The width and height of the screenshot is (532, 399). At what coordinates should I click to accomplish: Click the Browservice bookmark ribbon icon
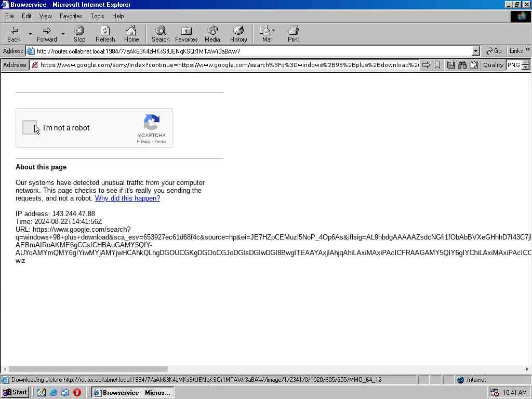coord(437,65)
